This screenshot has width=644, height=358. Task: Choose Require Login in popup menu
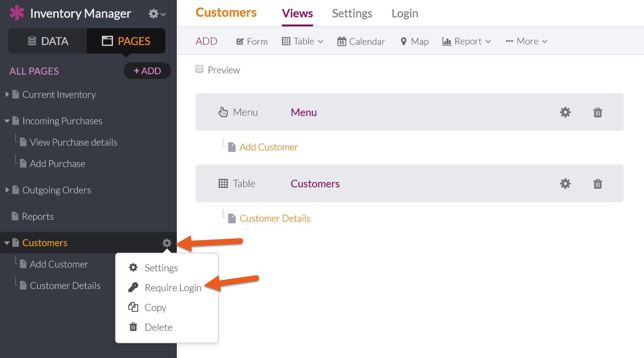tap(173, 288)
